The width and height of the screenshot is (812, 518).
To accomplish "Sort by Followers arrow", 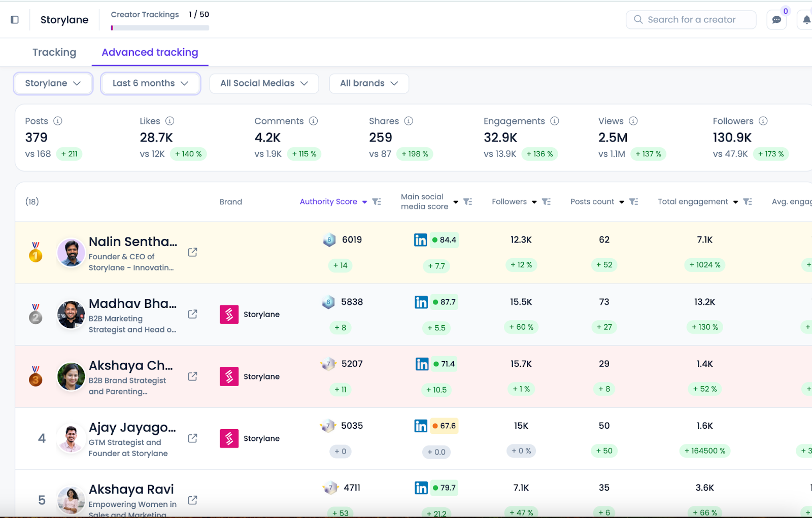I will [534, 202].
